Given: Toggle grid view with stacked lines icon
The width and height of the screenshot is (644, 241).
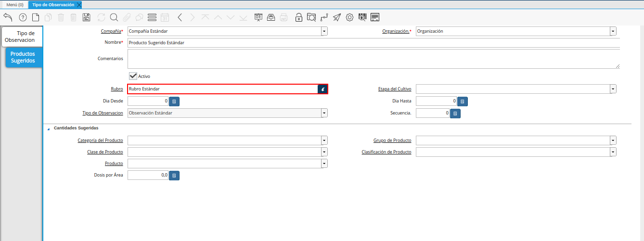Looking at the screenshot, I should tap(152, 17).
